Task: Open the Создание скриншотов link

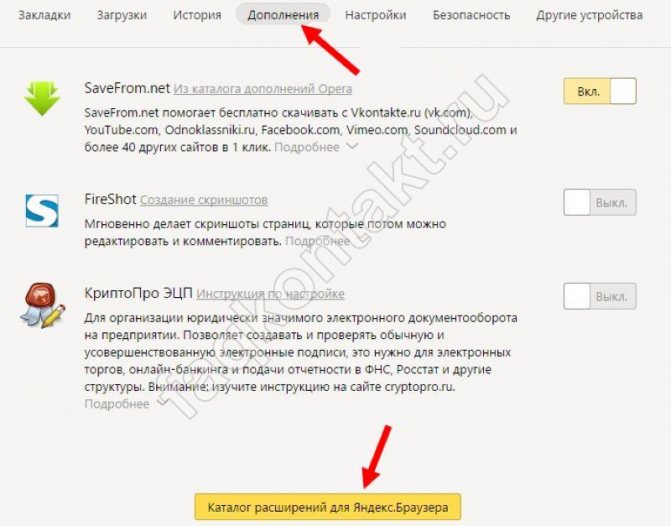Action: 204,200
